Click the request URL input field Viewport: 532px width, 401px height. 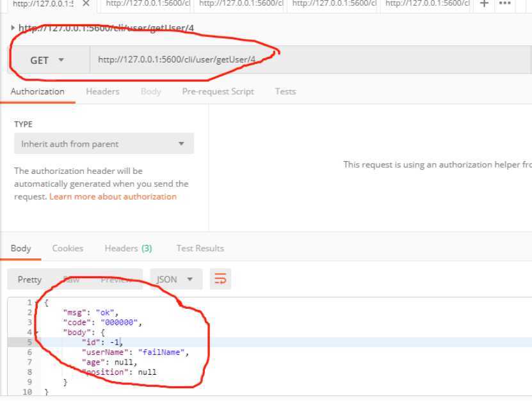307,60
